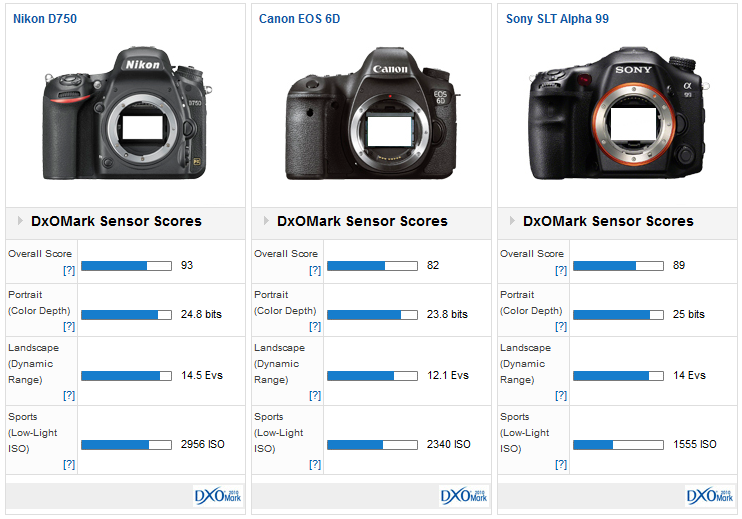The width and height of the screenshot is (742, 519).
Task: Open the Sony SLT Alpha 99 link
Action: [x=557, y=19]
